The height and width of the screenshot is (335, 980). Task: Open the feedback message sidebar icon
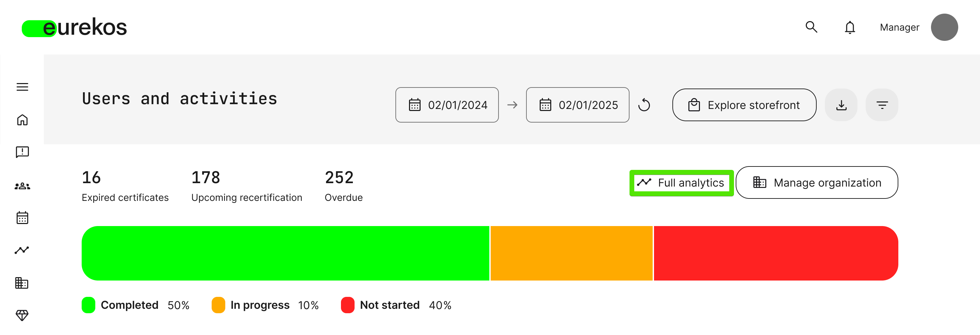coord(22,152)
